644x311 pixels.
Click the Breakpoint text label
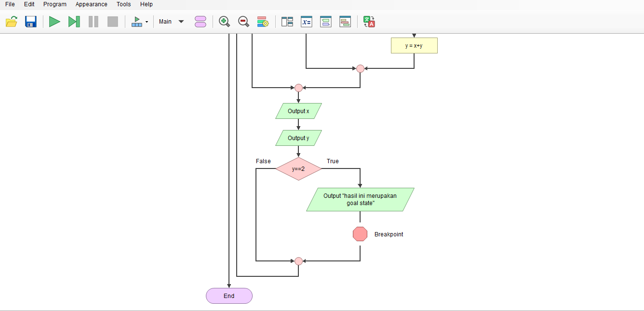tap(389, 234)
